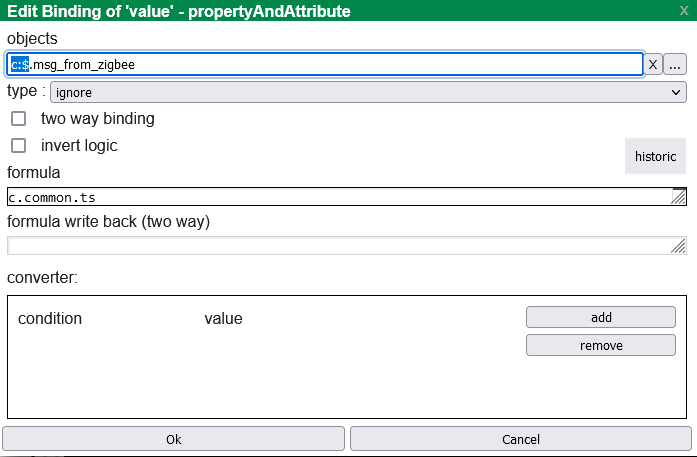The width and height of the screenshot is (697, 457).
Task: Select the 'condition' column header
Action: [50, 319]
